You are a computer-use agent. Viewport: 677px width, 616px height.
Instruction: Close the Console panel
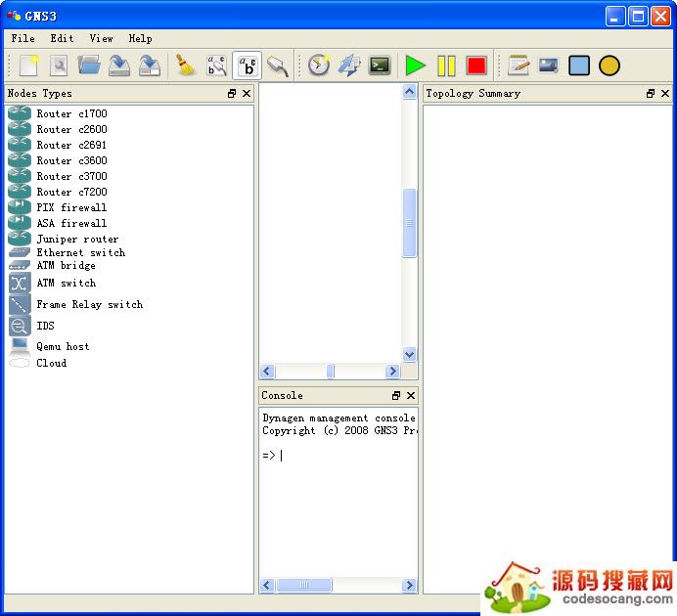[411, 396]
